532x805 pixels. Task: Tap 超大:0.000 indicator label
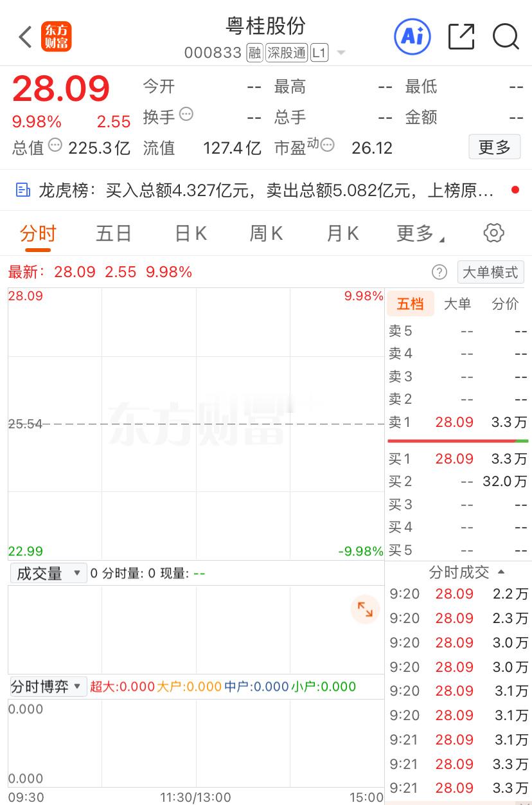(122, 687)
